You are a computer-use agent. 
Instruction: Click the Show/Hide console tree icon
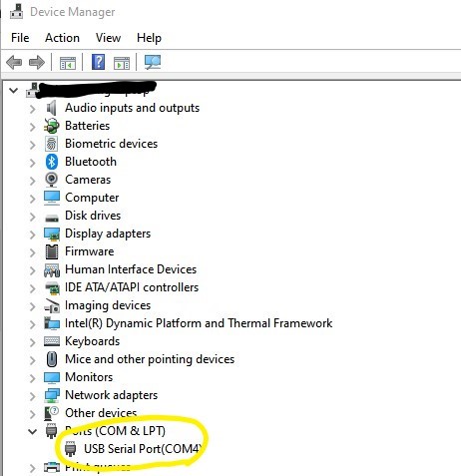[68, 63]
